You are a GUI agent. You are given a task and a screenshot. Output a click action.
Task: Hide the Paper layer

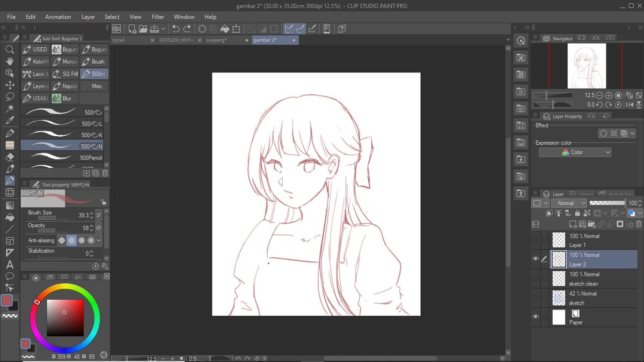(x=536, y=317)
